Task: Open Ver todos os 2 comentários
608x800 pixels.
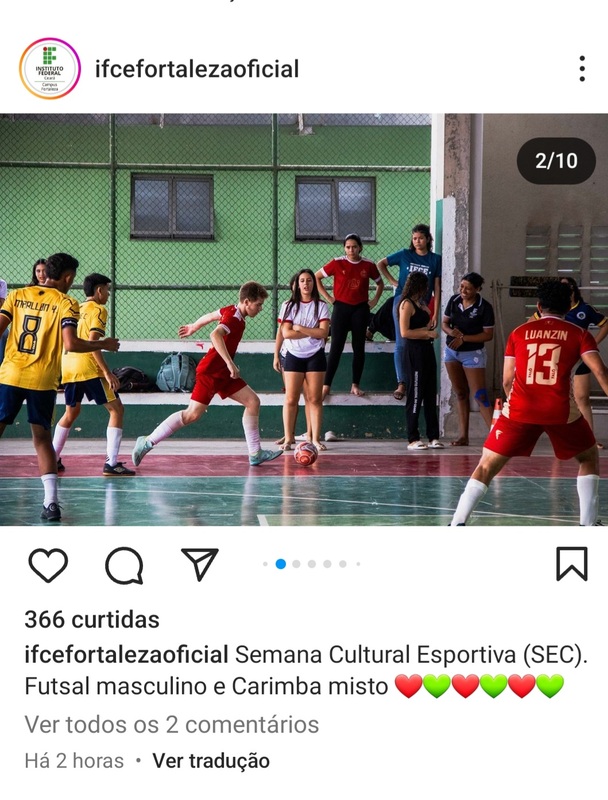Action: pyautogui.click(x=171, y=724)
